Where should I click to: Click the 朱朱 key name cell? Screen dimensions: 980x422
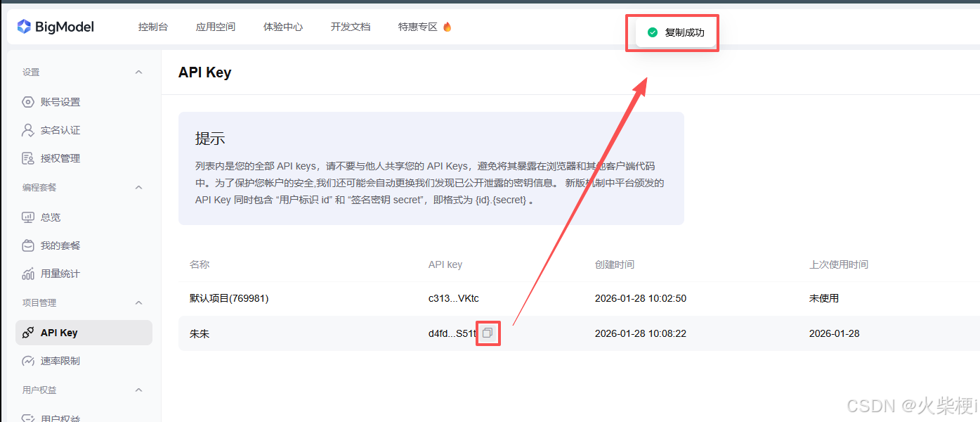[x=200, y=333]
